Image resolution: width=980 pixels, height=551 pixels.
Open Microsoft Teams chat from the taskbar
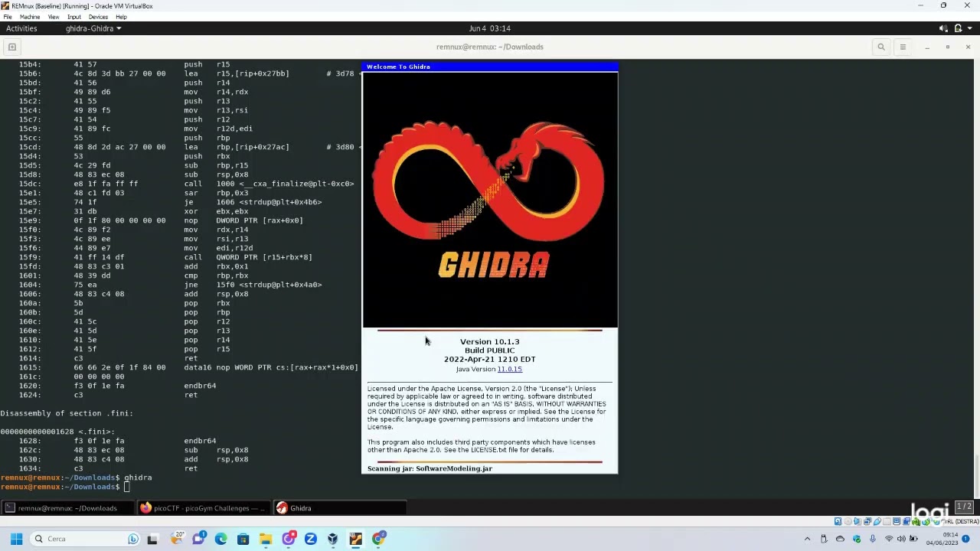pyautogui.click(x=199, y=539)
